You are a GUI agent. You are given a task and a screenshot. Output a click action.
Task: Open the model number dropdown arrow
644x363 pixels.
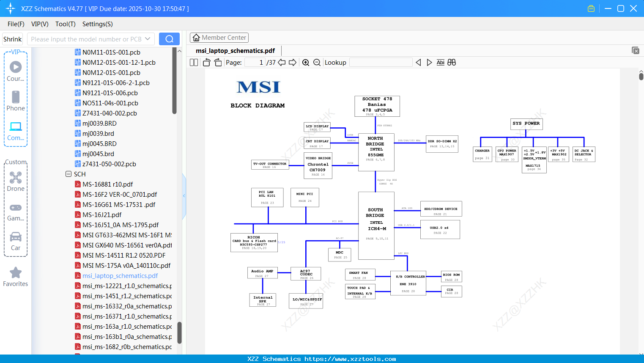coord(148,39)
